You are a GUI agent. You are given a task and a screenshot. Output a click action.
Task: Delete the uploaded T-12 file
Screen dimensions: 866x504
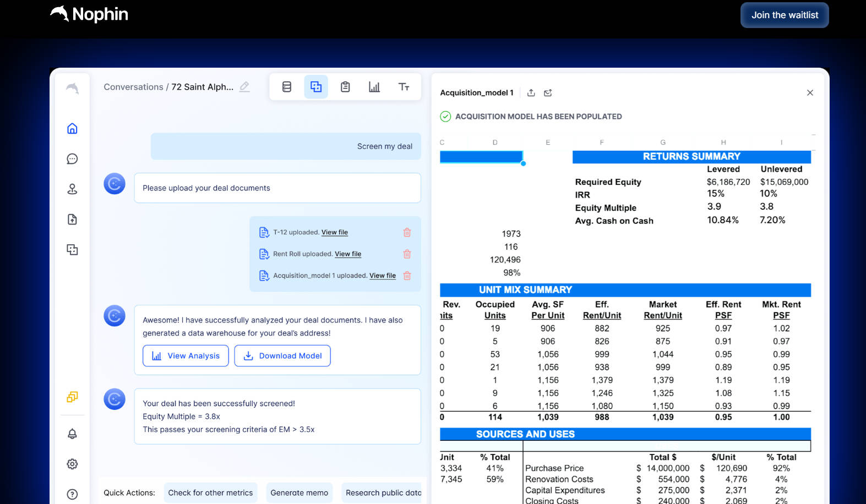tap(407, 232)
